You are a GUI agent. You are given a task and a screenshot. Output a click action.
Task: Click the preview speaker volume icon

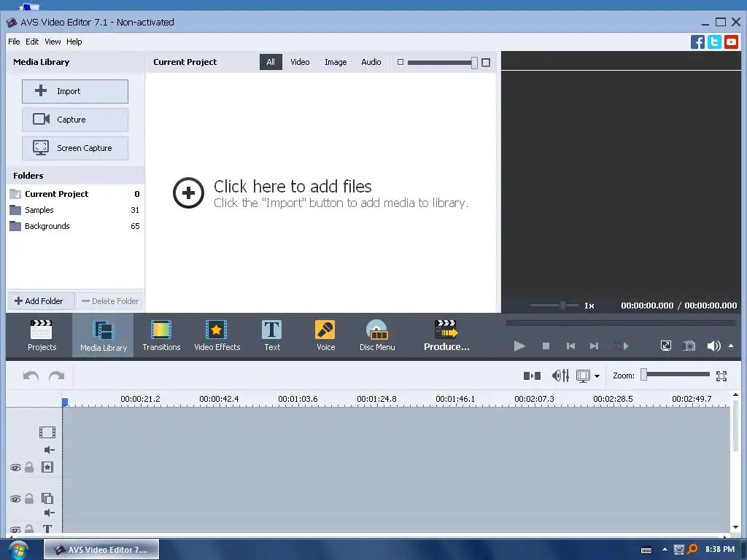point(713,346)
